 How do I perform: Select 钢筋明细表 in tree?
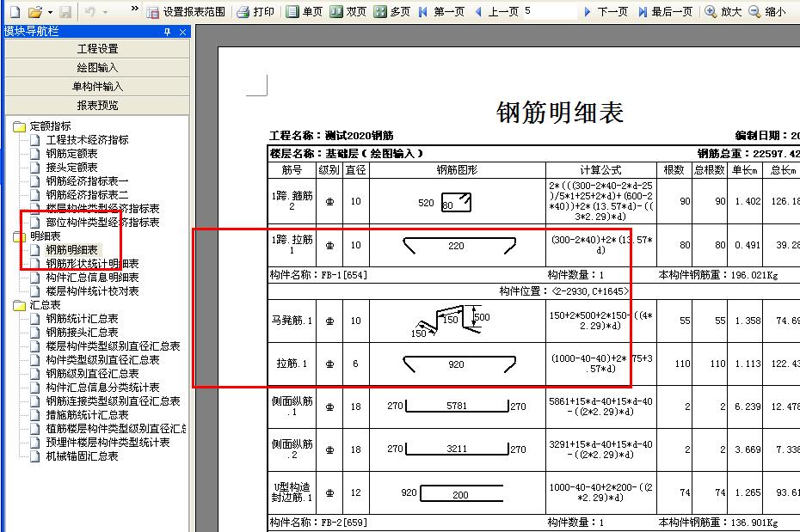click(71, 250)
